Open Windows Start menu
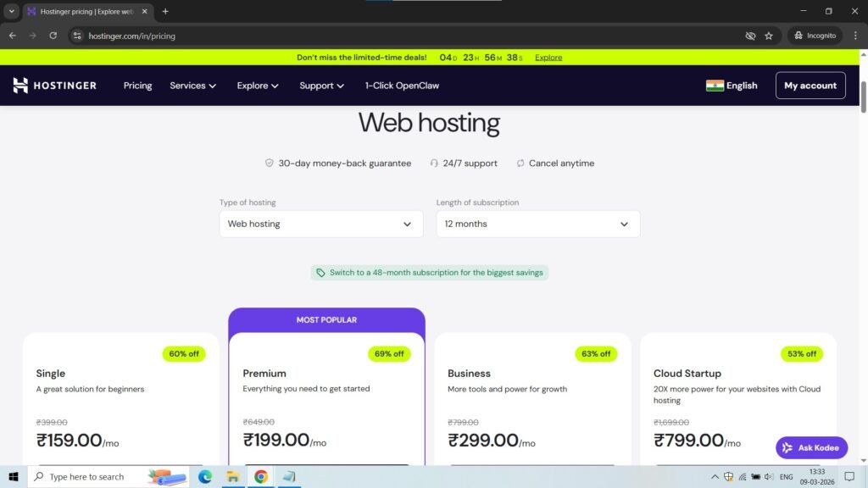The height and width of the screenshot is (488, 868). click(14, 476)
